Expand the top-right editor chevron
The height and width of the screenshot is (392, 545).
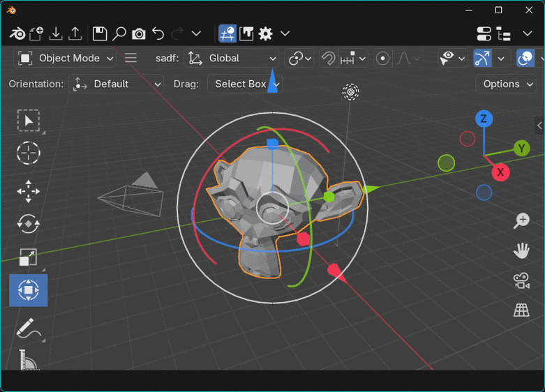pyautogui.click(x=528, y=33)
